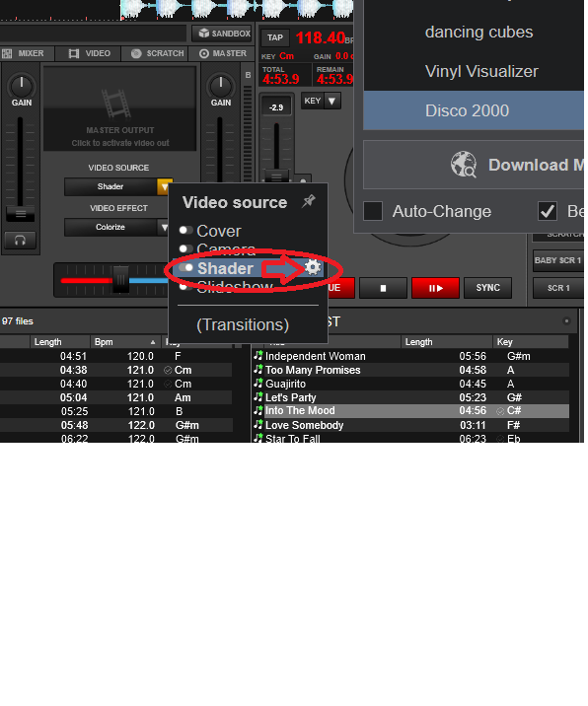Screen dimensions: 588x706
Task: Click the music note icon beside Guajirito
Action: tap(258, 384)
